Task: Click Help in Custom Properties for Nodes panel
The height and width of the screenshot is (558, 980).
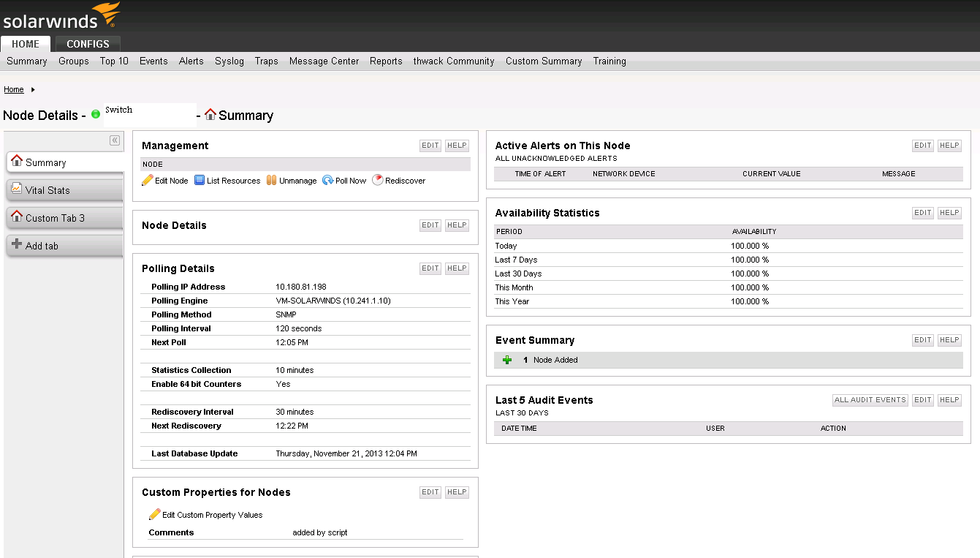Action: [457, 492]
